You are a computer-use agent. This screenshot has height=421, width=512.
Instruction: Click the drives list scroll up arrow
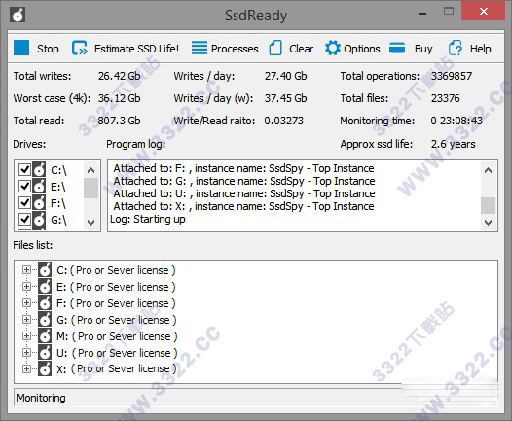click(x=91, y=170)
